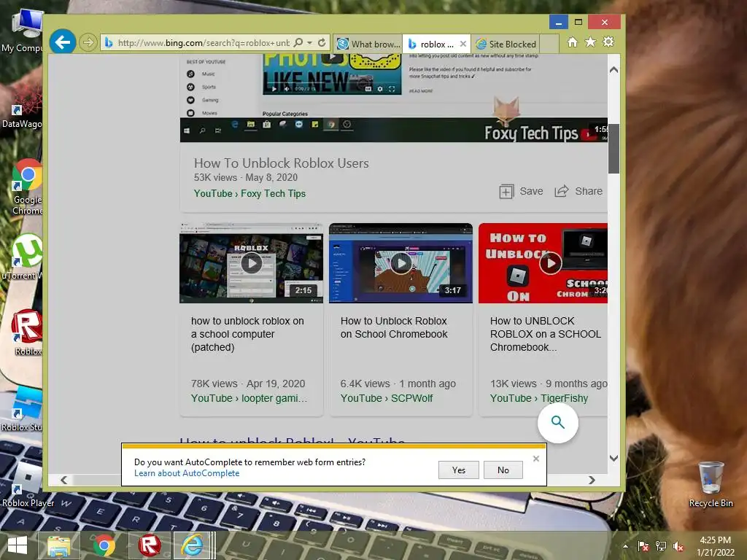Dismiss the AutoComplete notification bar
Screen dimensions: 747x560
click(536, 459)
